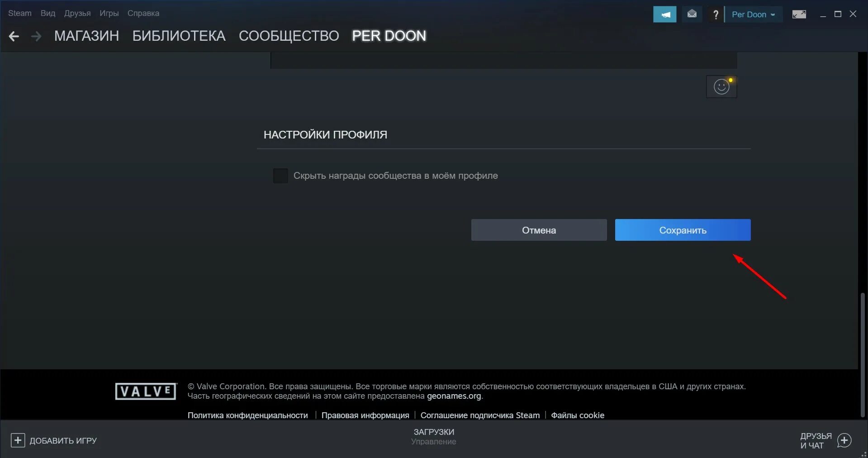The width and height of the screenshot is (868, 458).
Task: Click the Сохранить button
Action: pyautogui.click(x=683, y=230)
